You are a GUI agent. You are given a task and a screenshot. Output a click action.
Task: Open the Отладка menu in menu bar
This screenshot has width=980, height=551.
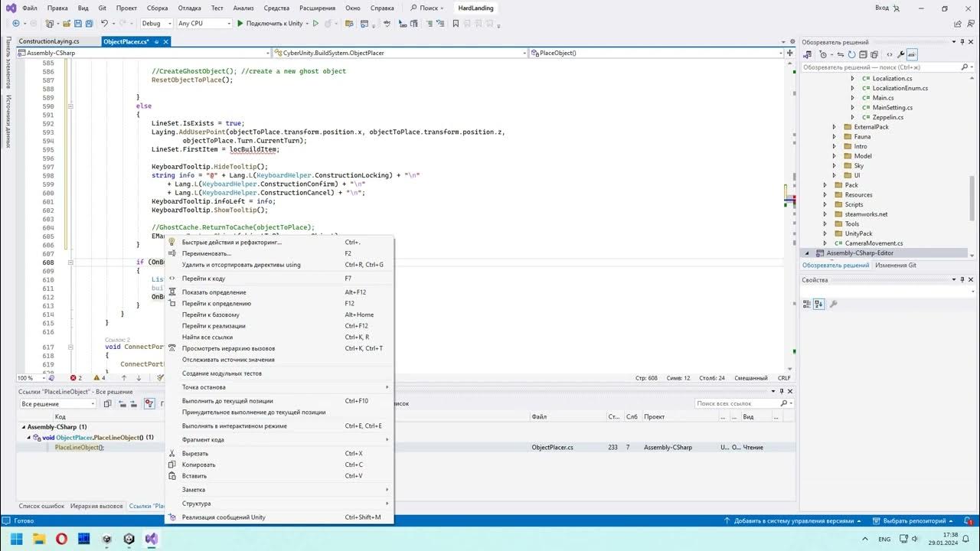[x=189, y=8]
